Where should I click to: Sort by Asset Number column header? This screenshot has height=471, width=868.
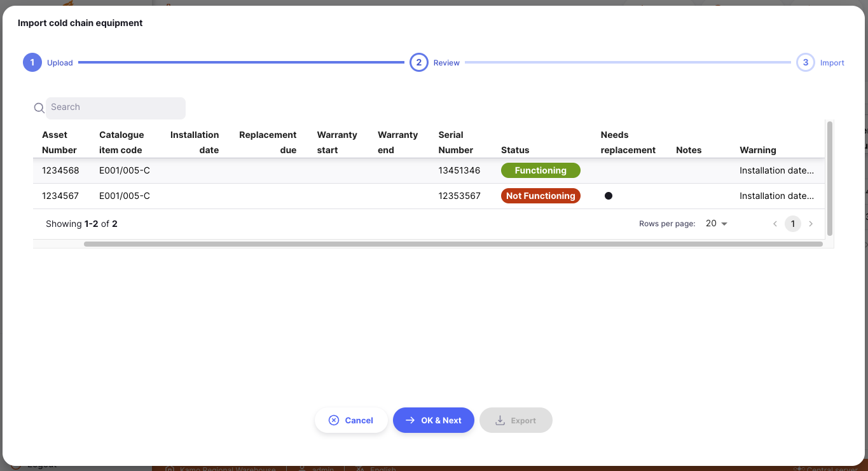pyautogui.click(x=59, y=142)
